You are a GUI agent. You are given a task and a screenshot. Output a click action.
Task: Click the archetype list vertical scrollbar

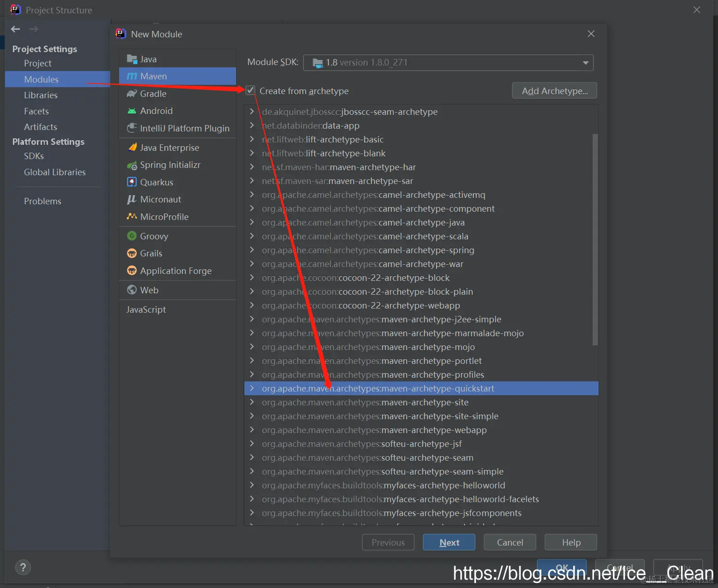pos(595,240)
